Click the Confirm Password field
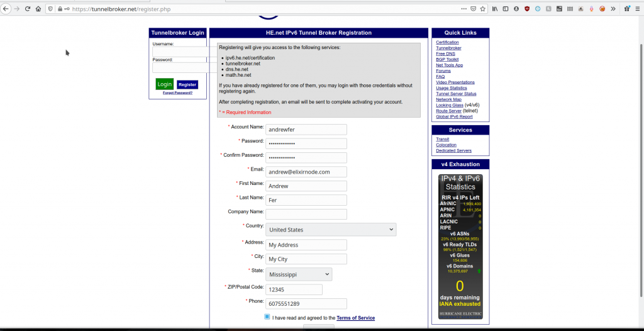This screenshot has height=331, width=644. 306,158
